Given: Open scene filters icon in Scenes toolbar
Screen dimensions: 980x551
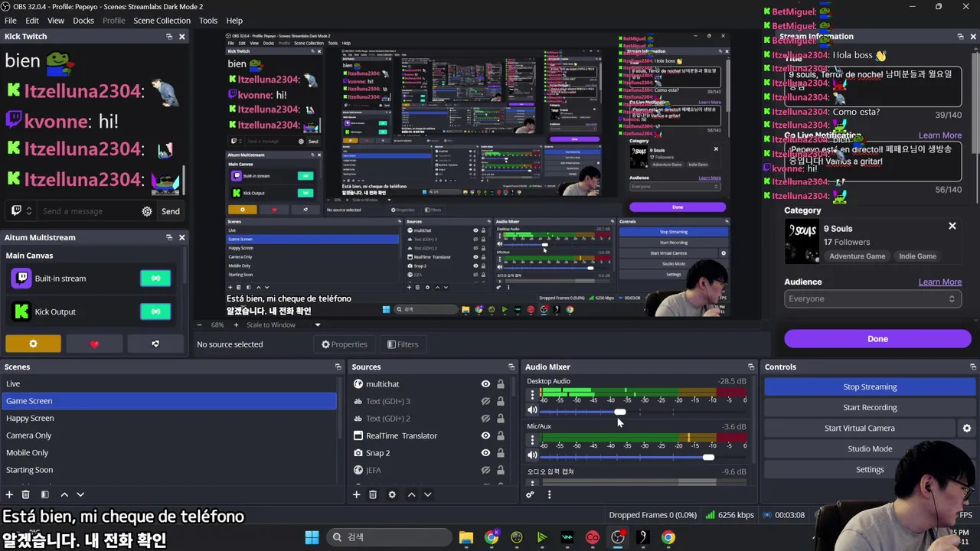Looking at the screenshot, I should (x=44, y=495).
